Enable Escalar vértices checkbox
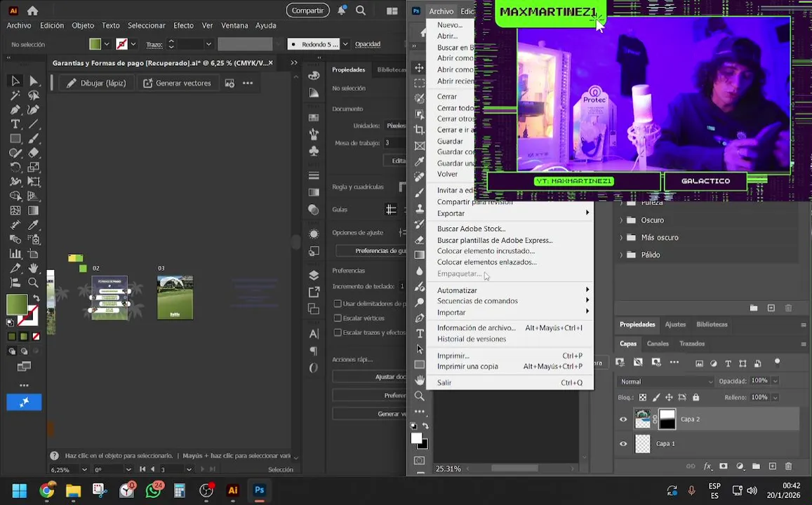 (x=338, y=318)
